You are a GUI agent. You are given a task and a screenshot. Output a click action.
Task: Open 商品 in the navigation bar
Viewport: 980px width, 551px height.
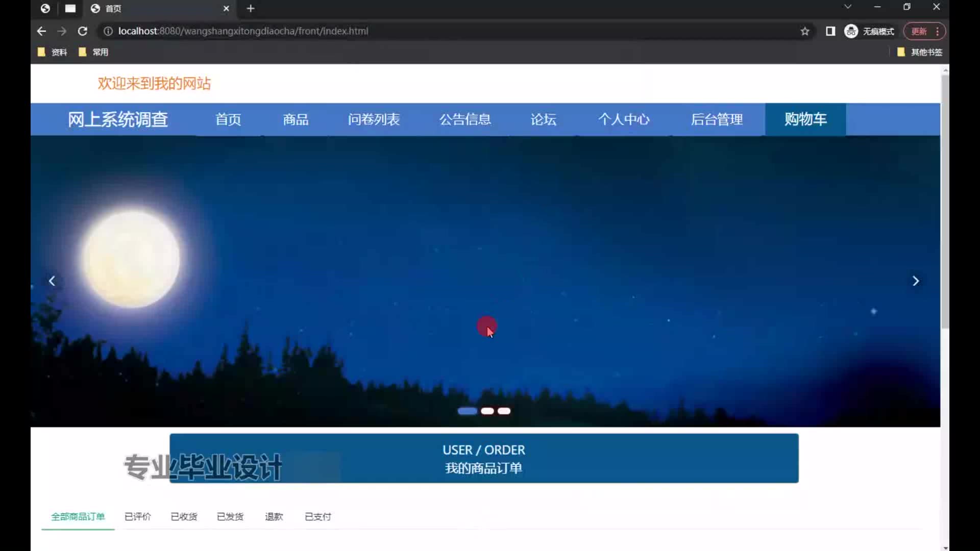click(296, 119)
